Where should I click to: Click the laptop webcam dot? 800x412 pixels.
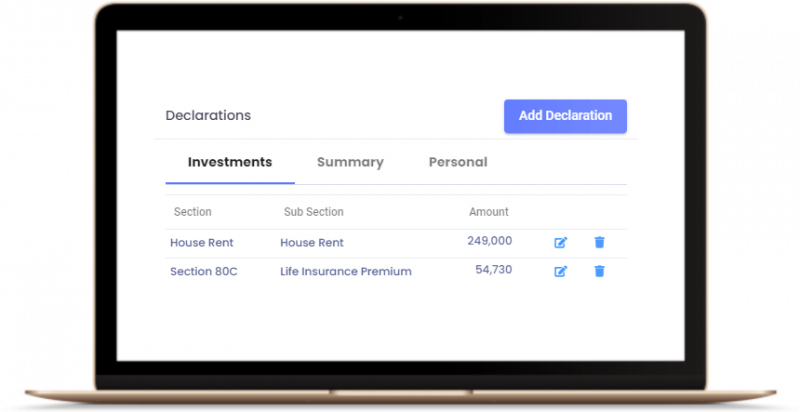point(400,15)
